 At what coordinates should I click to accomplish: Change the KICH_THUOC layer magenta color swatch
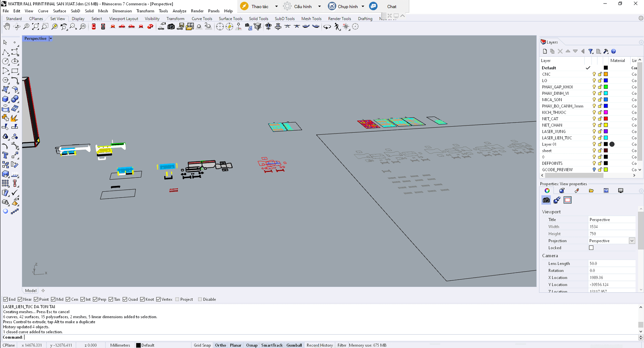(606, 112)
